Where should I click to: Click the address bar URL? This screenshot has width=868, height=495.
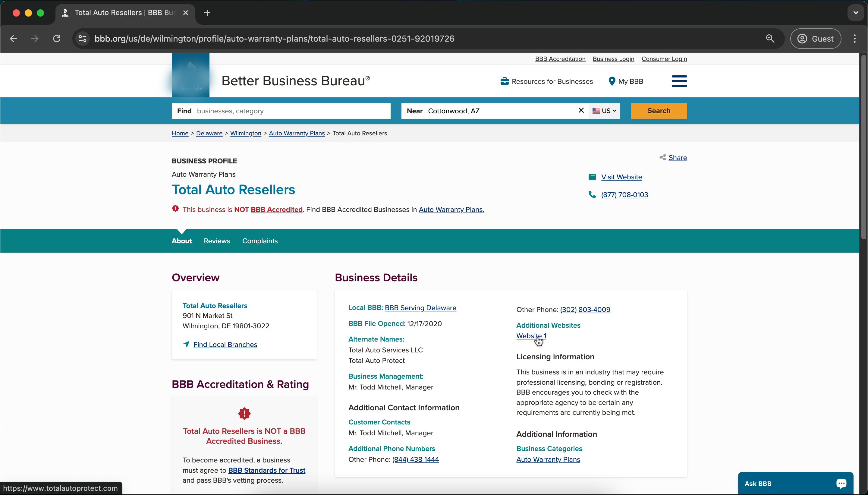tap(274, 39)
